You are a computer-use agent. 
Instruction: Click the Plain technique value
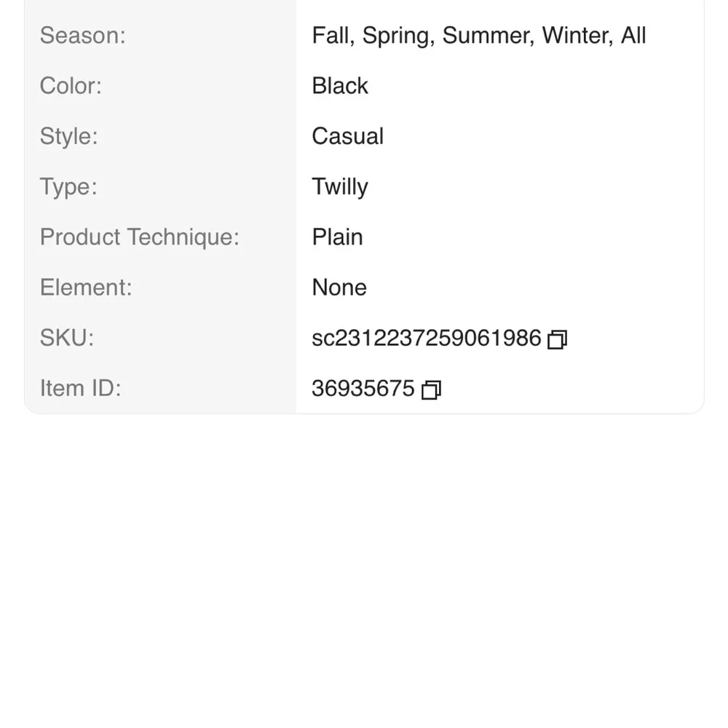point(338,237)
